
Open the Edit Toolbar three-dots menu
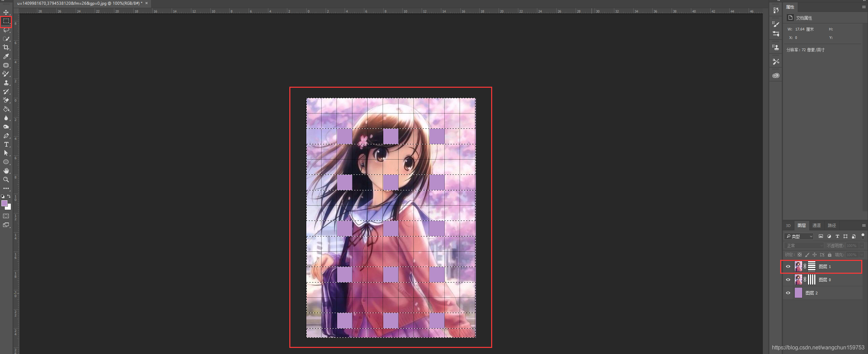[6, 188]
